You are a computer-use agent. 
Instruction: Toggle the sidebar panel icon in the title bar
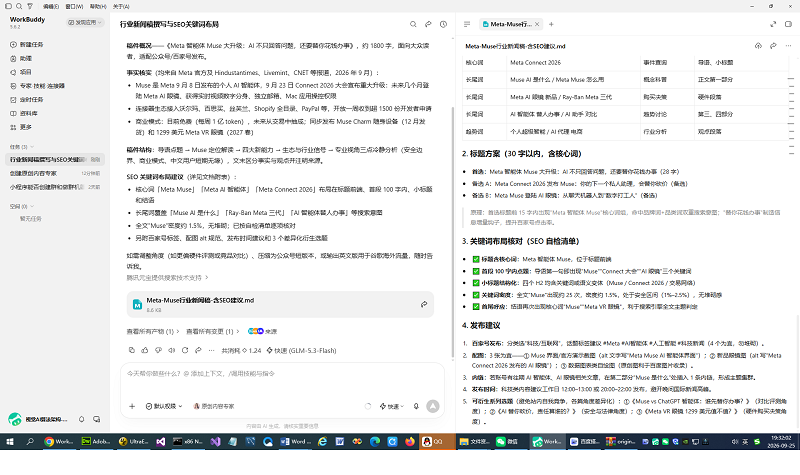tap(8, 6)
